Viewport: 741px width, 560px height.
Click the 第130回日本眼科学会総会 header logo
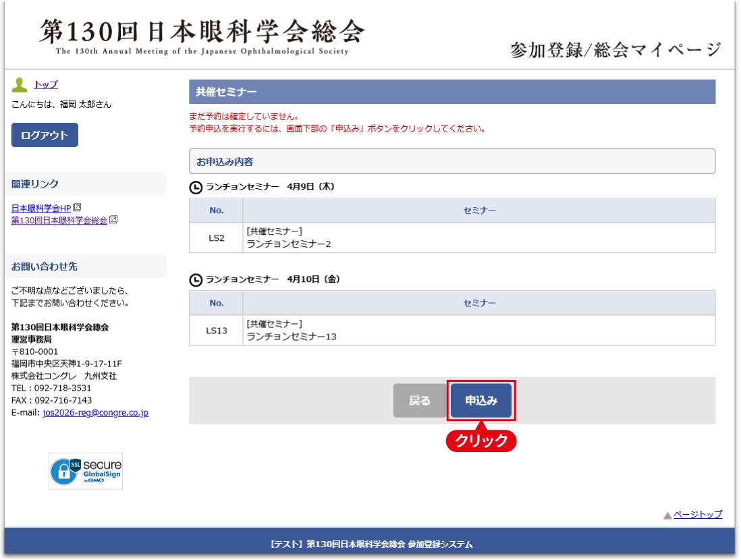pos(202,36)
